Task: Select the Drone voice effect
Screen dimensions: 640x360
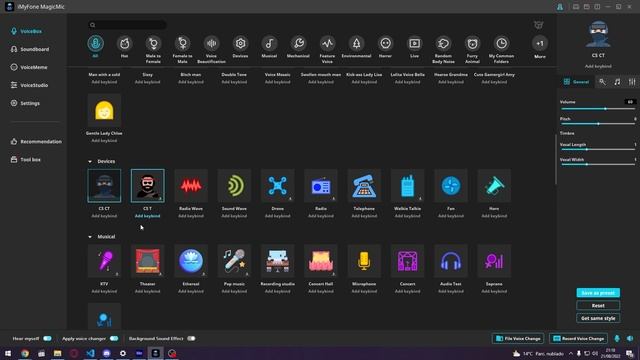Action: click(x=278, y=186)
